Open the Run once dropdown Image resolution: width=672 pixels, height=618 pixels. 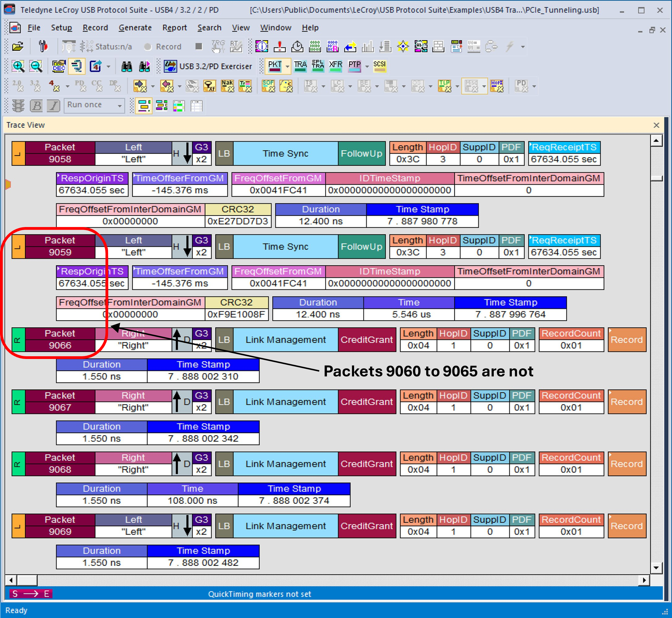pyautogui.click(x=94, y=105)
